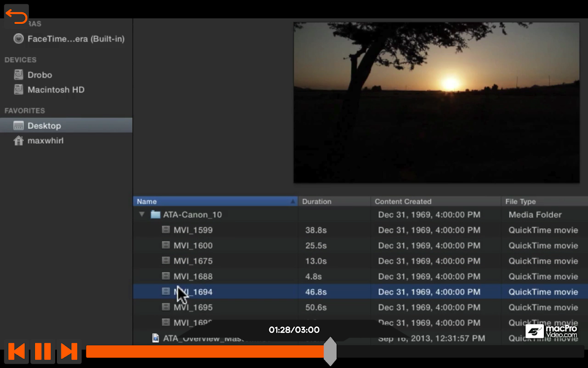Tap the orange back arrow icon

pos(17,17)
